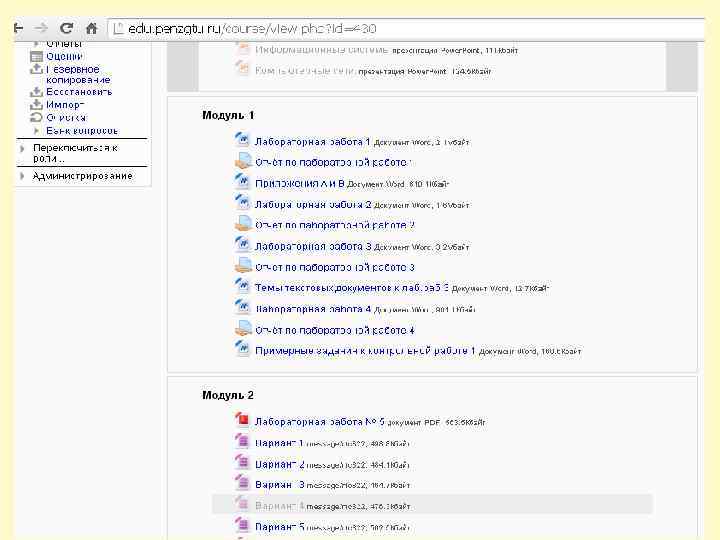Click the Импорт icon
The height and width of the screenshot is (540, 720).
[x=36, y=105]
